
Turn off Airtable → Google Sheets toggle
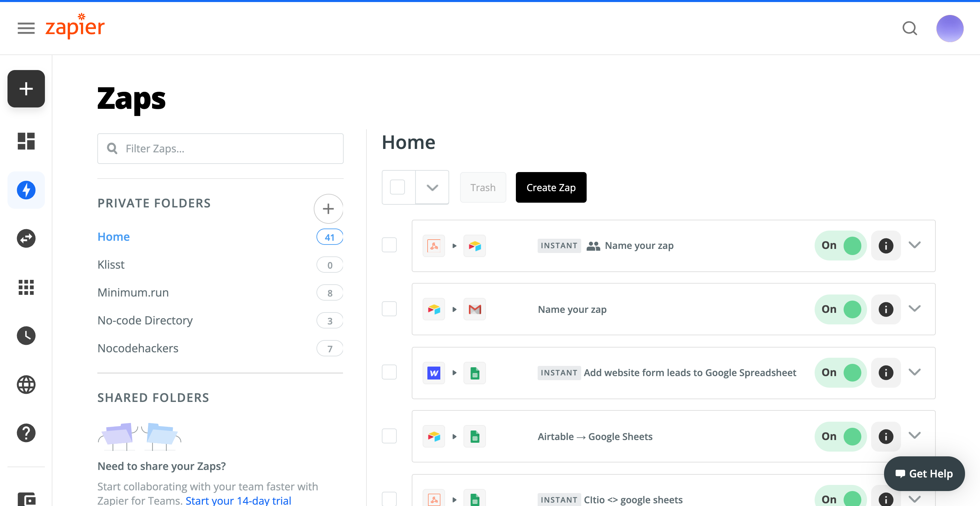click(840, 436)
